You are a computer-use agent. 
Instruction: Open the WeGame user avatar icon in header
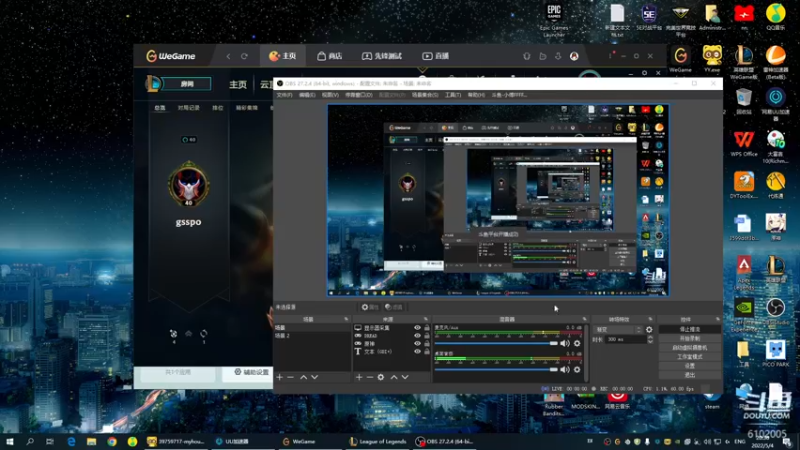[x=574, y=56]
